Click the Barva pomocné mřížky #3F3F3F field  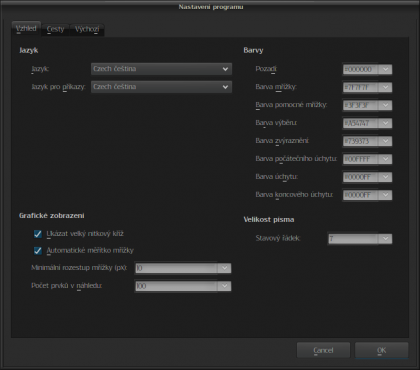click(x=361, y=105)
